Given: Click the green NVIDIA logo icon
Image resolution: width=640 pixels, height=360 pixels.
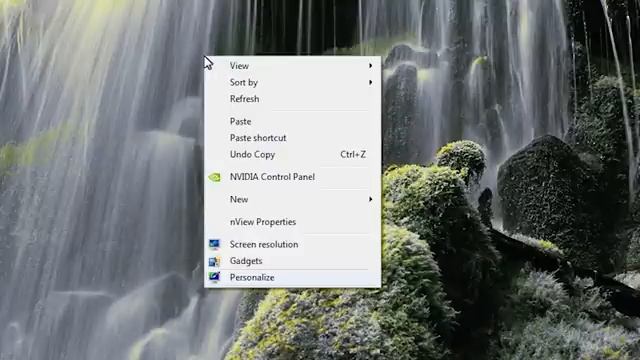Looking at the screenshot, I should click(214, 177).
